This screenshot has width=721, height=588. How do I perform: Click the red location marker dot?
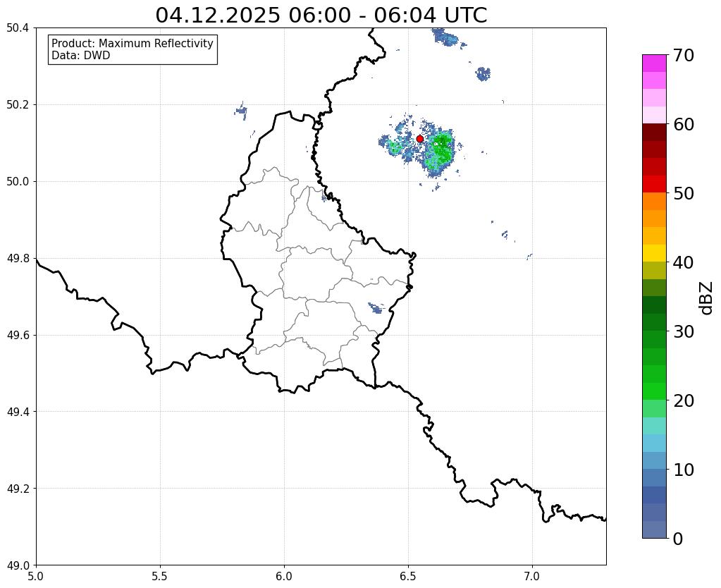pyautogui.click(x=419, y=138)
